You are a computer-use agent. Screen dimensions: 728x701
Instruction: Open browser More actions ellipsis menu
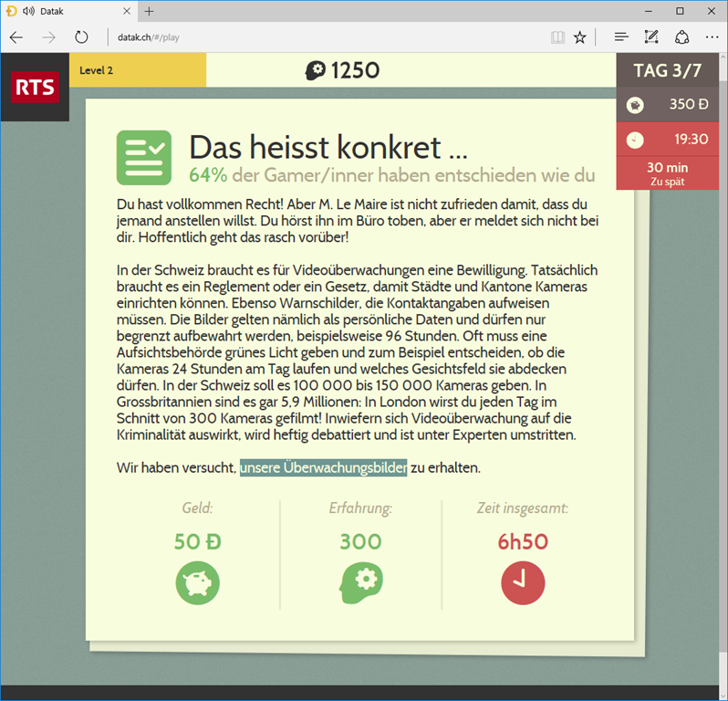[712, 37]
